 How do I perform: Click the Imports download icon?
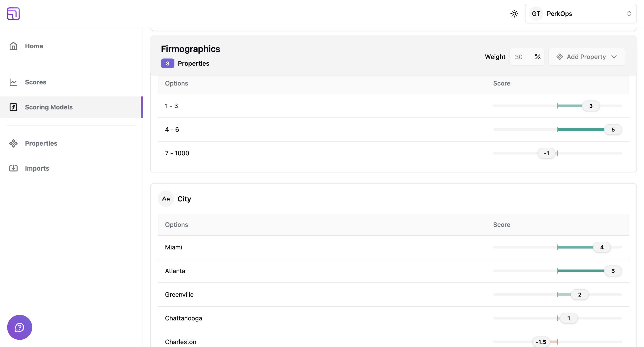point(13,168)
